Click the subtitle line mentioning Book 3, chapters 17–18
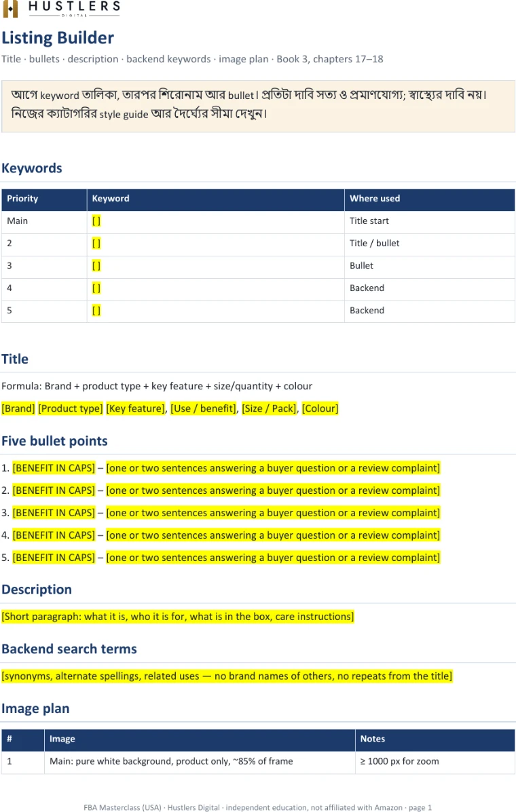The height and width of the screenshot is (812, 516). point(192,59)
